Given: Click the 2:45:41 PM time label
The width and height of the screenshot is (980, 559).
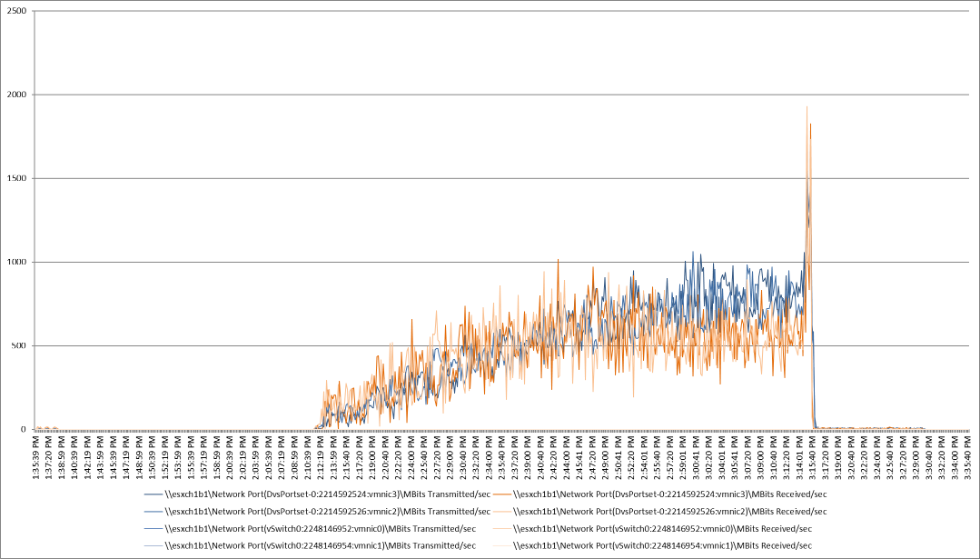Looking at the screenshot, I should [580, 458].
